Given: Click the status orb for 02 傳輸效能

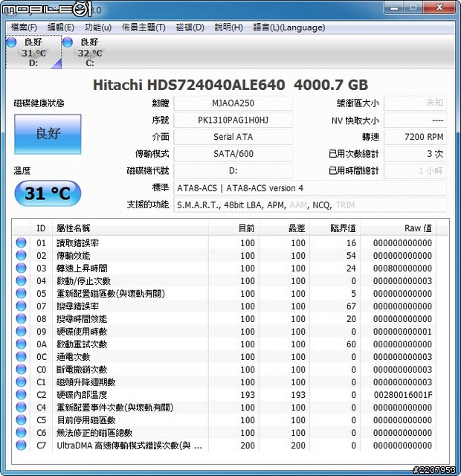Looking at the screenshot, I should point(21,256).
